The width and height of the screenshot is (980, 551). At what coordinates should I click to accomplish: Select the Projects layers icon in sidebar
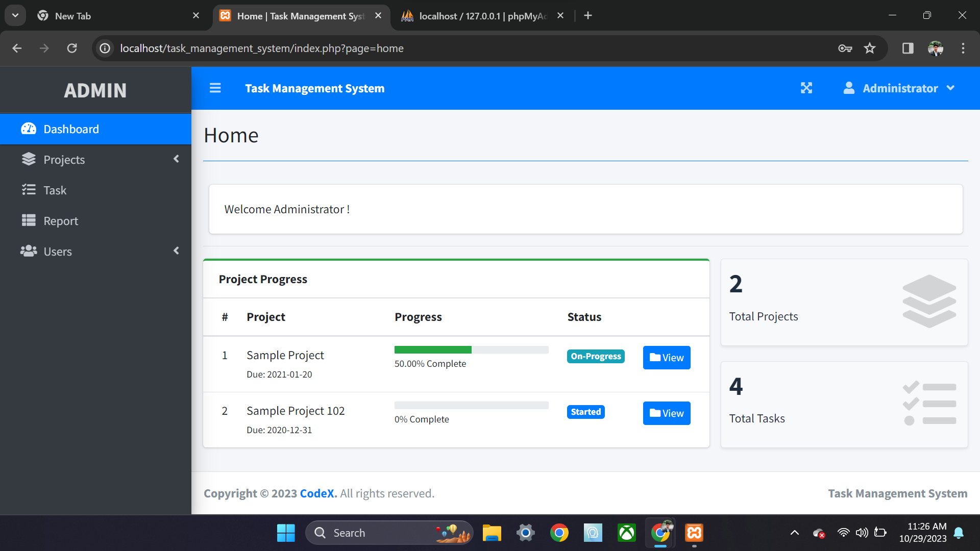tap(29, 159)
